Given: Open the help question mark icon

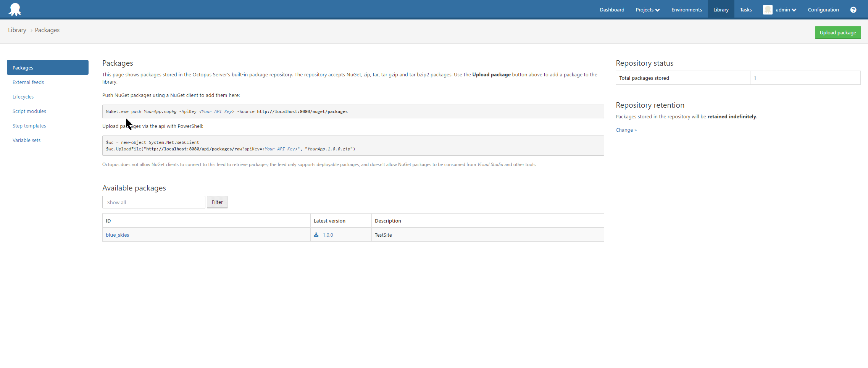Looking at the screenshot, I should coord(853,10).
